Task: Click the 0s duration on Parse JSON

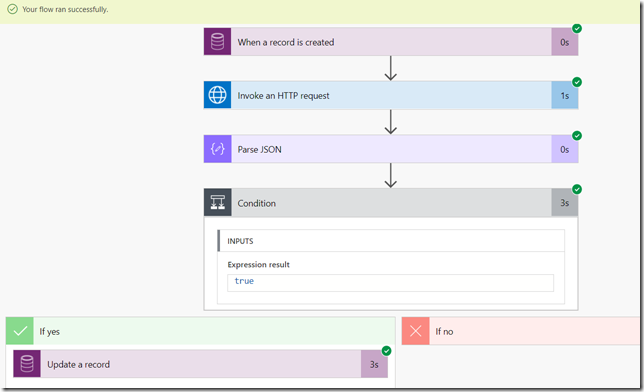Action: (x=565, y=149)
